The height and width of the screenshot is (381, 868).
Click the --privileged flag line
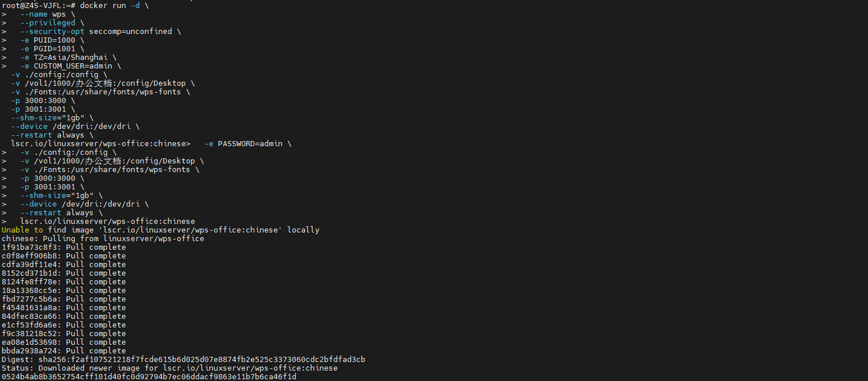tap(48, 23)
